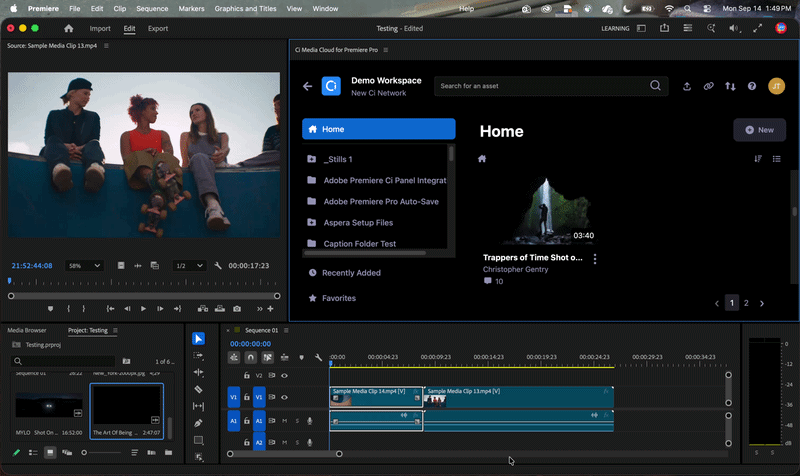Open the Sequence menu in the menu bar
Image resolution: width=800 pixels, height=476 pixels.
[152, 9]
